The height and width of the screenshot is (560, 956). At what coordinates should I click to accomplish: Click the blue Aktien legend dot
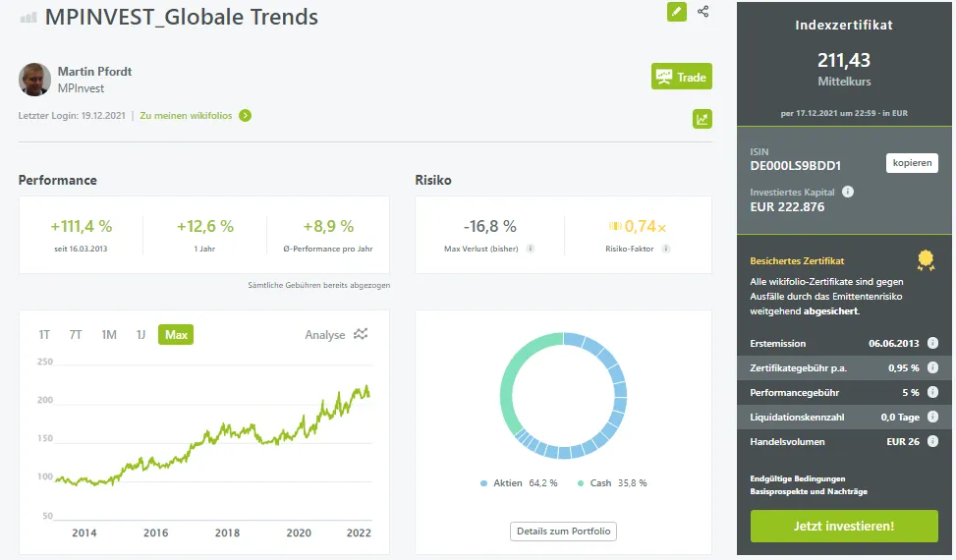(483, 483)
